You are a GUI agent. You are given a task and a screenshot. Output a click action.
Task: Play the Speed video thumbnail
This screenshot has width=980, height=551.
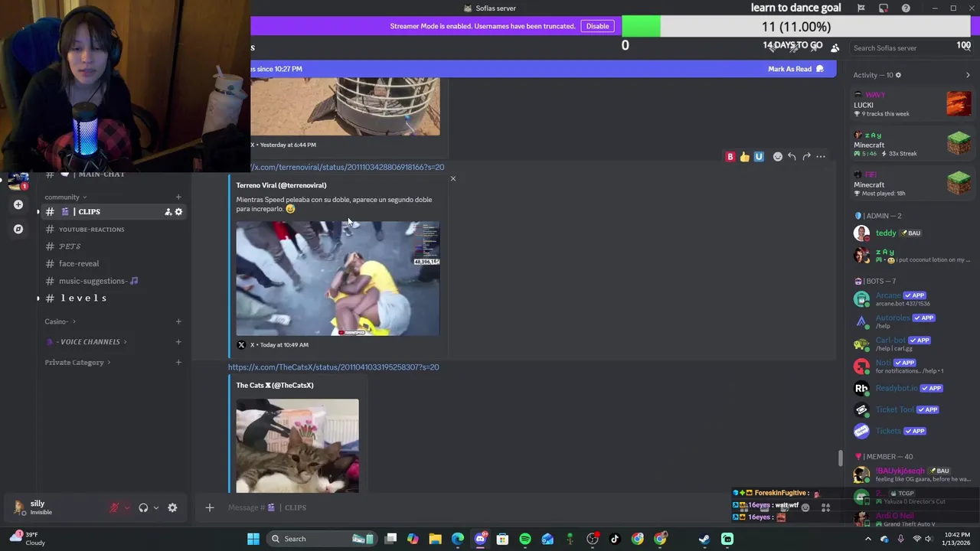[x=338, y=279]
